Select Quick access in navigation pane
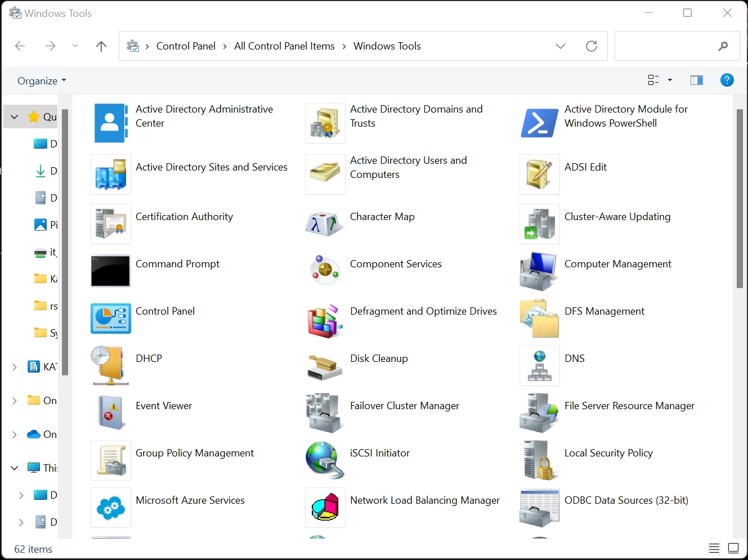The image size is (748, 560). pyautogui.click(x=42, y=117)
